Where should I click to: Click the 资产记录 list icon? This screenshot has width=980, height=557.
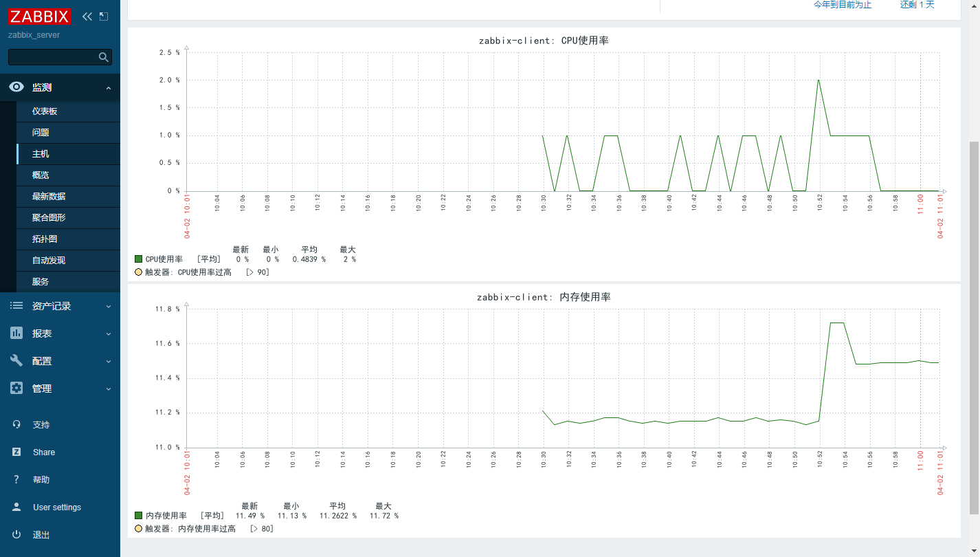16,306
